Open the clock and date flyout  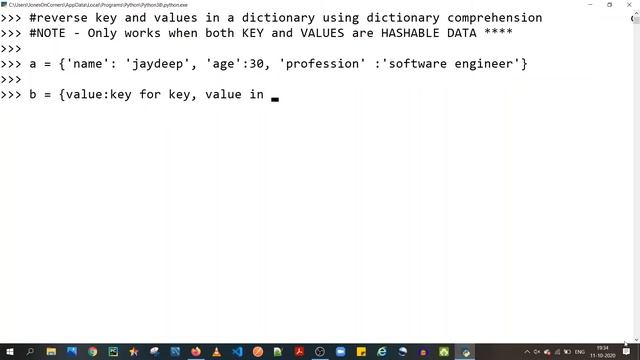click(603, 351)
